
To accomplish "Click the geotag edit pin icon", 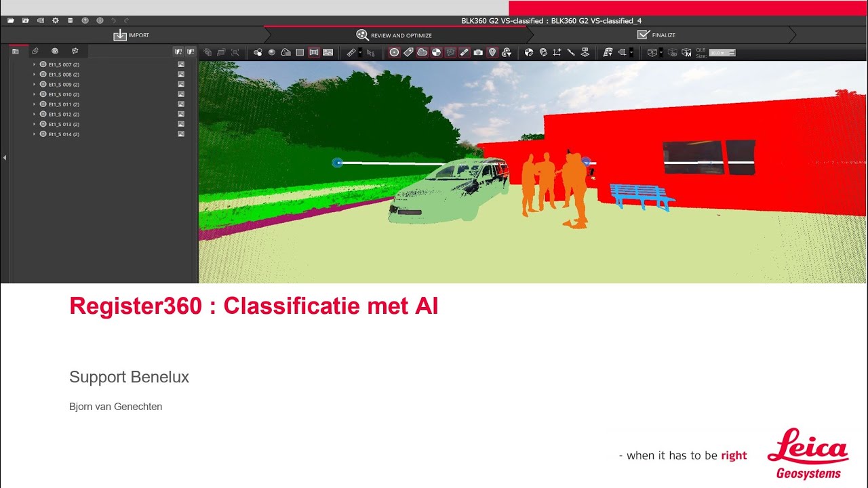I will pyautogui.click(x=543, y=52).
